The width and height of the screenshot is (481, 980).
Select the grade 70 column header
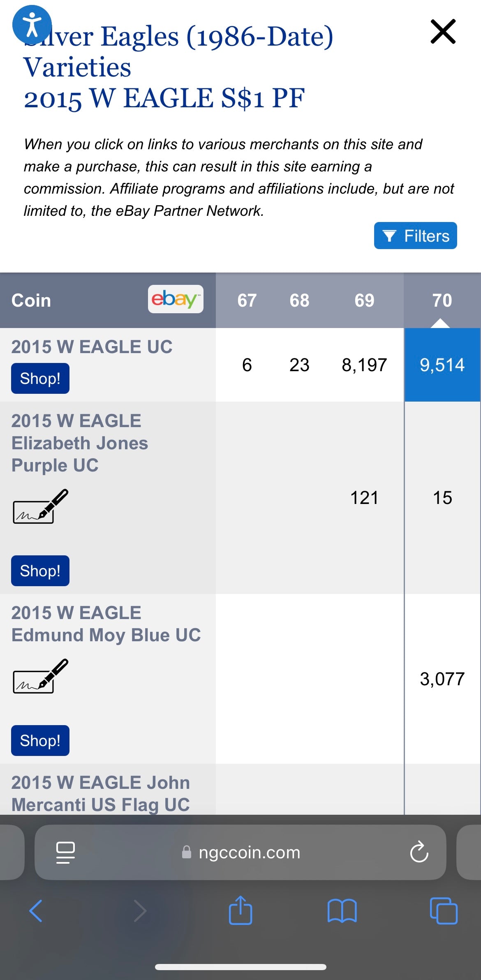tap(442, 300)
